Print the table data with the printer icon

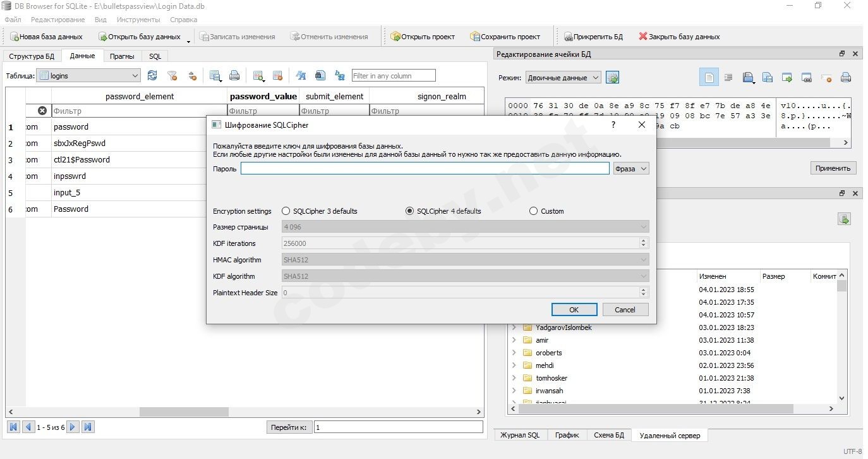[x=234, y=76]
